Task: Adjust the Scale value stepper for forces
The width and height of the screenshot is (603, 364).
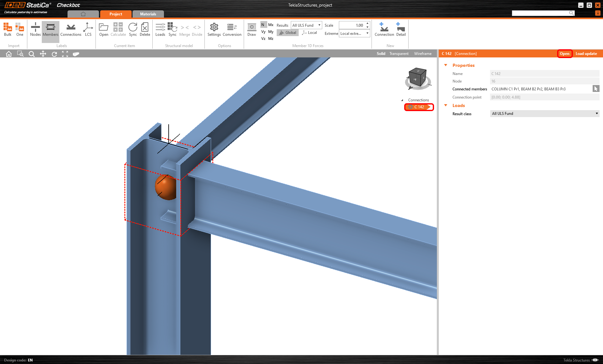Action: coord(367,25)
